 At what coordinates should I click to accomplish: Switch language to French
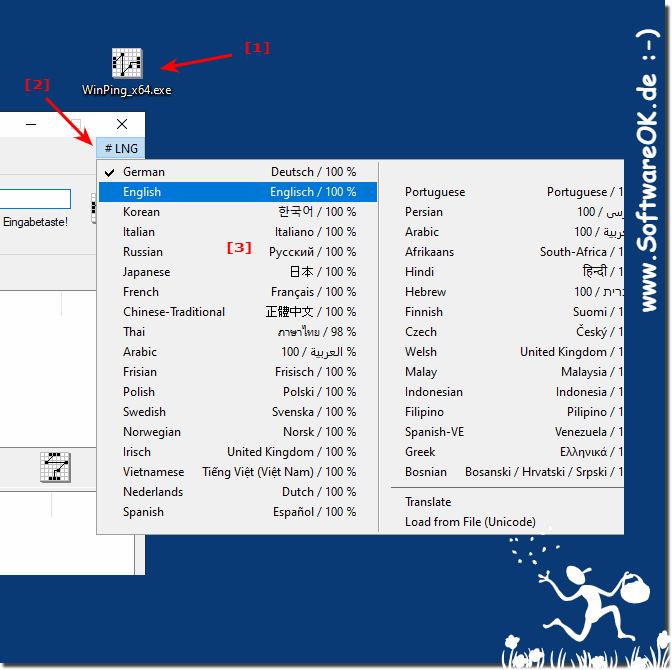point(238,292)
